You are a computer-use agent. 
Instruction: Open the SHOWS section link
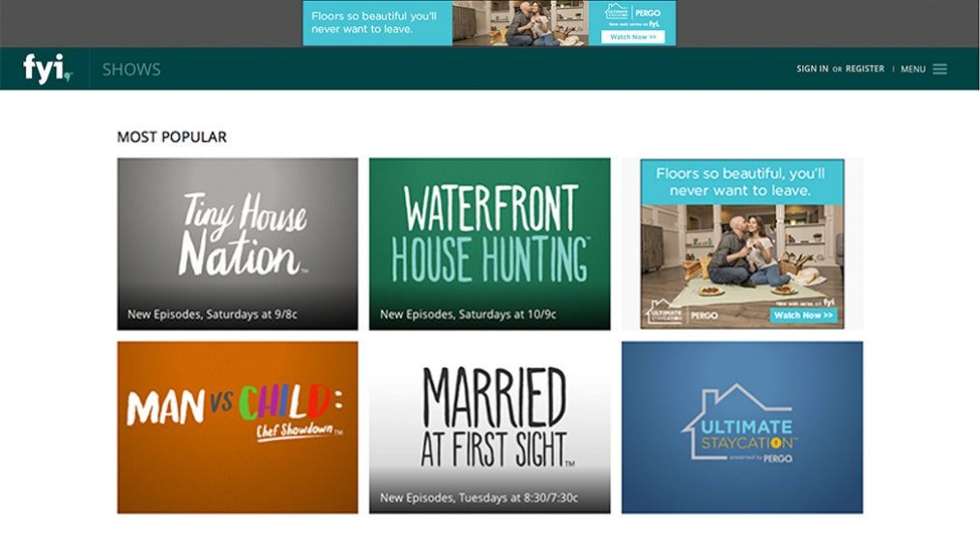(x=131, y=70)
